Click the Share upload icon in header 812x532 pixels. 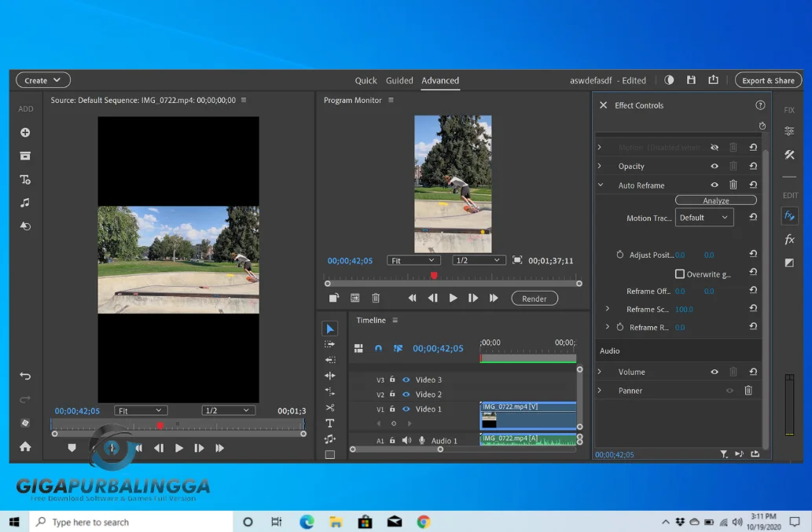(713, 79)
